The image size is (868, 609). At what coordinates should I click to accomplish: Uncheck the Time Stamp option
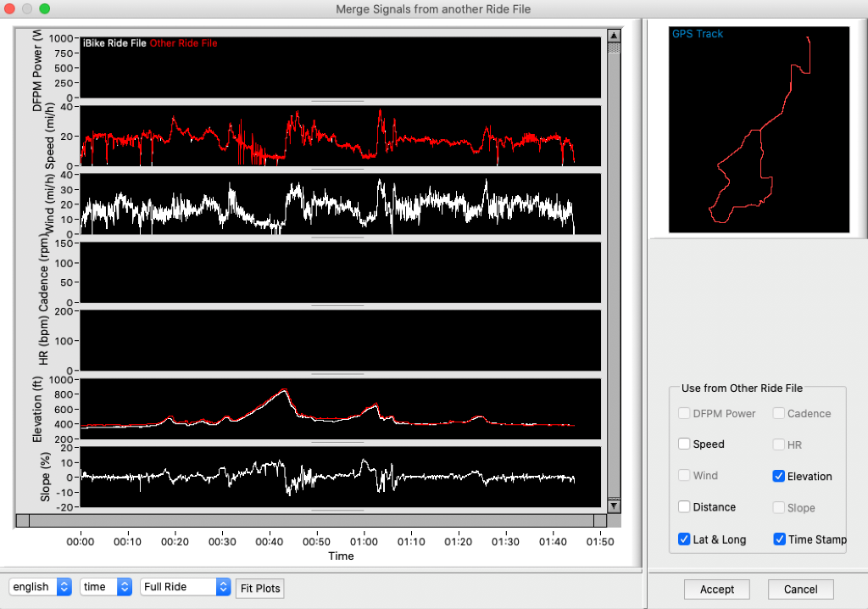779,539
